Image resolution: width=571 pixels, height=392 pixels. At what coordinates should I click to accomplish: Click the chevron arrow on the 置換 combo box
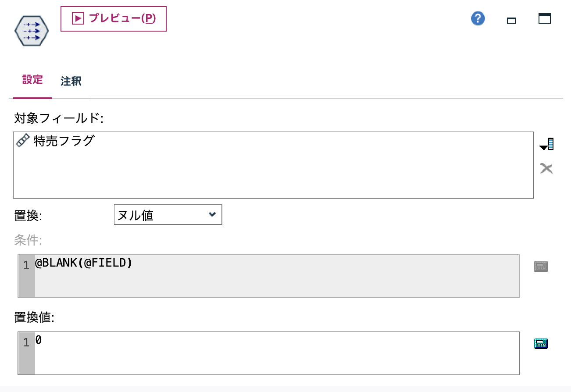pyautogui.click(x=213, y=214)
